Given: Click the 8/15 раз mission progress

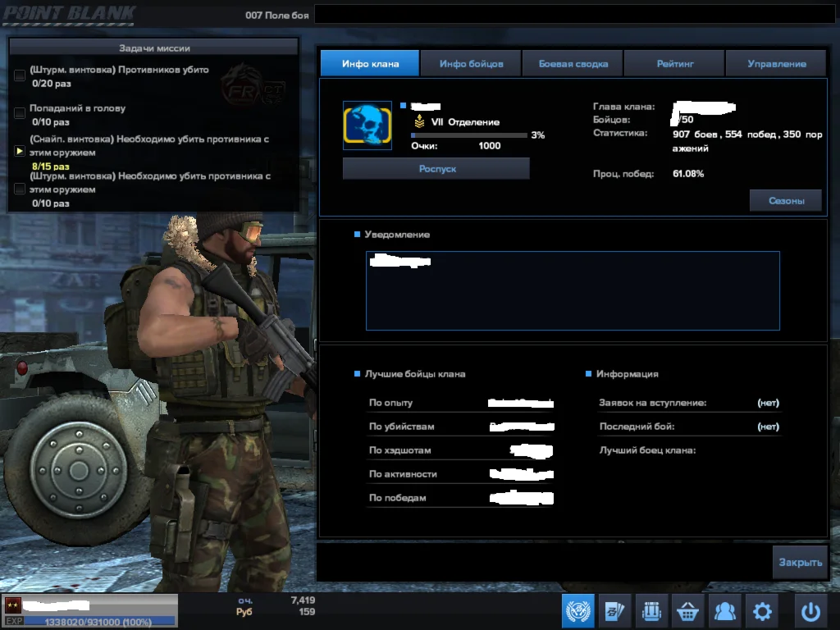Looking at the screenshot, I should click(50, 167).
